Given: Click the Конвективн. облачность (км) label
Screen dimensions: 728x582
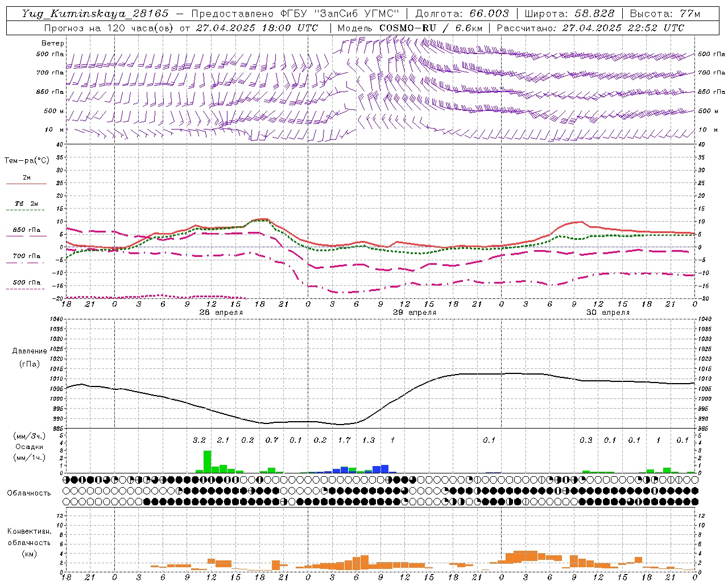Looking at the screenshot, I should point(29,543).
